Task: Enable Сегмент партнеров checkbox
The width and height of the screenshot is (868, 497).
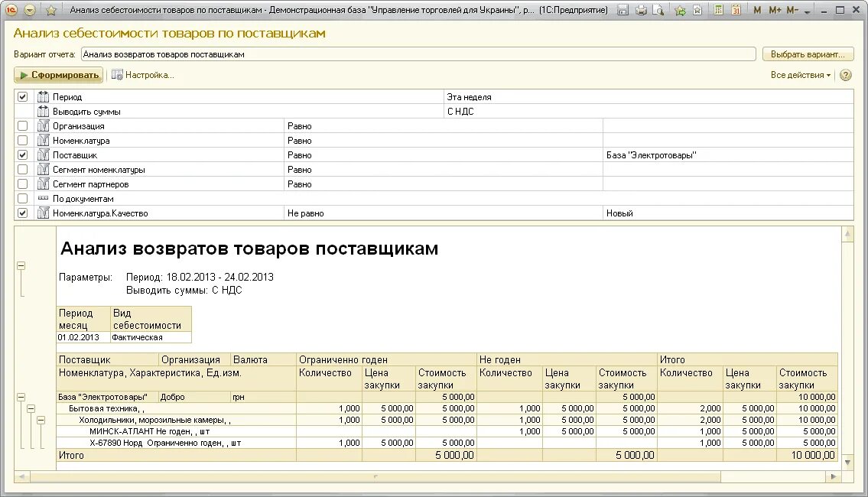Action: (x=23, y=184)
